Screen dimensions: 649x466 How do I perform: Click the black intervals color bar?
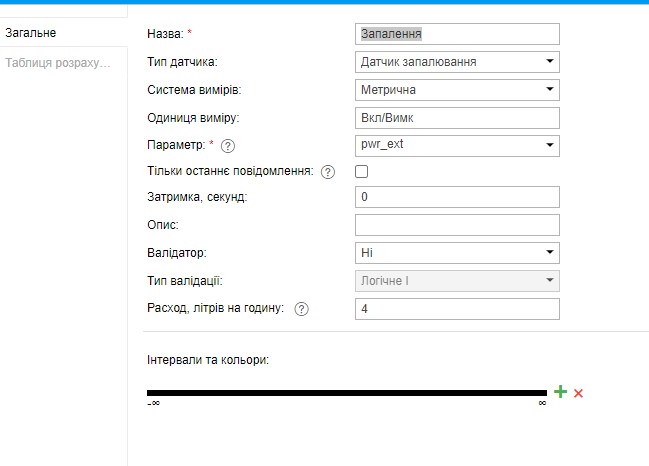(x=346, y=392)
